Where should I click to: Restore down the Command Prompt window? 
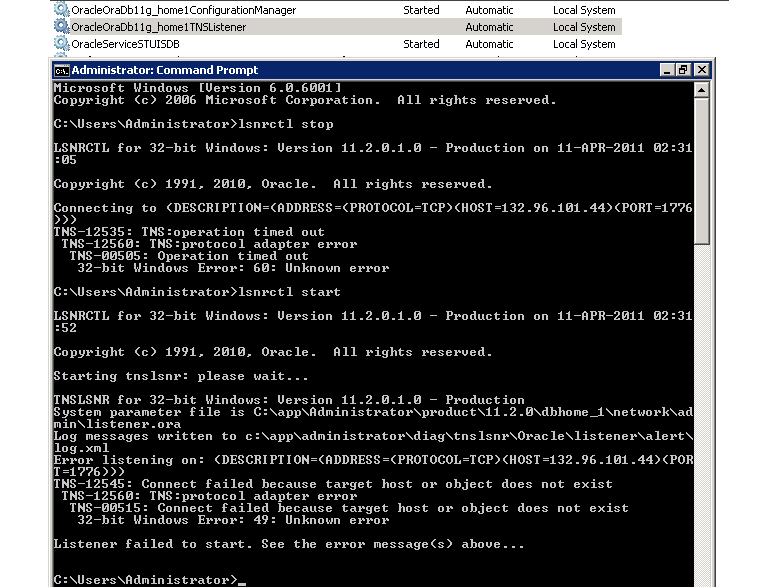click(x=684, y=70)
